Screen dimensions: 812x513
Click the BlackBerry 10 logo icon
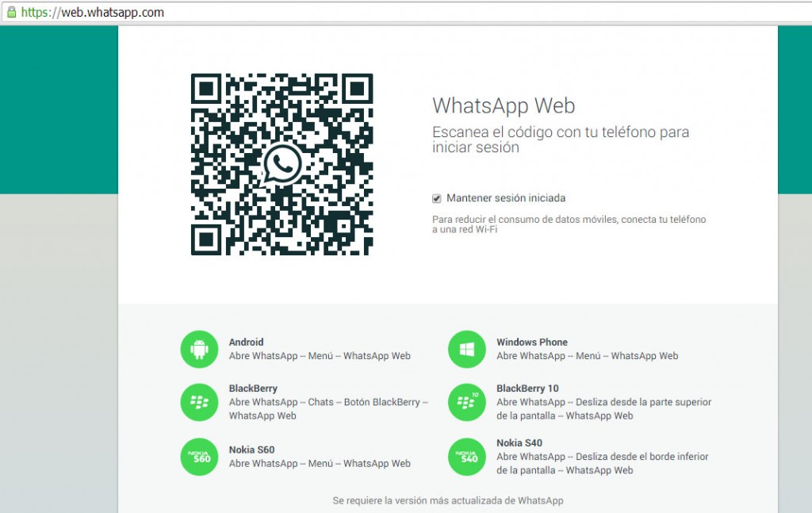466,402
